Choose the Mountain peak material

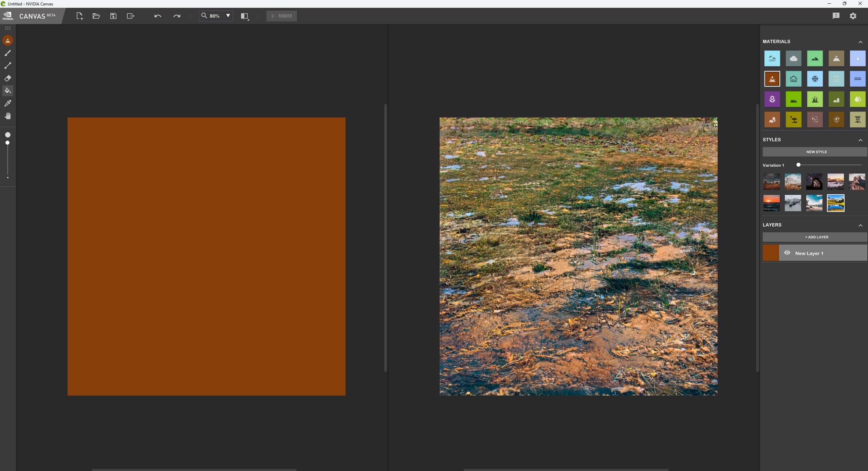point(836,58)
